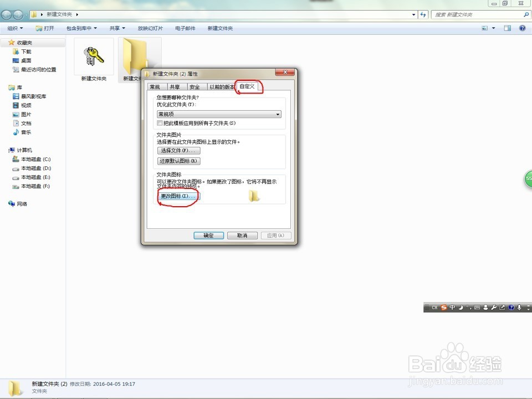The width and height of the screenshot is (532, 399).
Task: Expand the 共享 toolbar dropdown
Action: pos(117,28)
